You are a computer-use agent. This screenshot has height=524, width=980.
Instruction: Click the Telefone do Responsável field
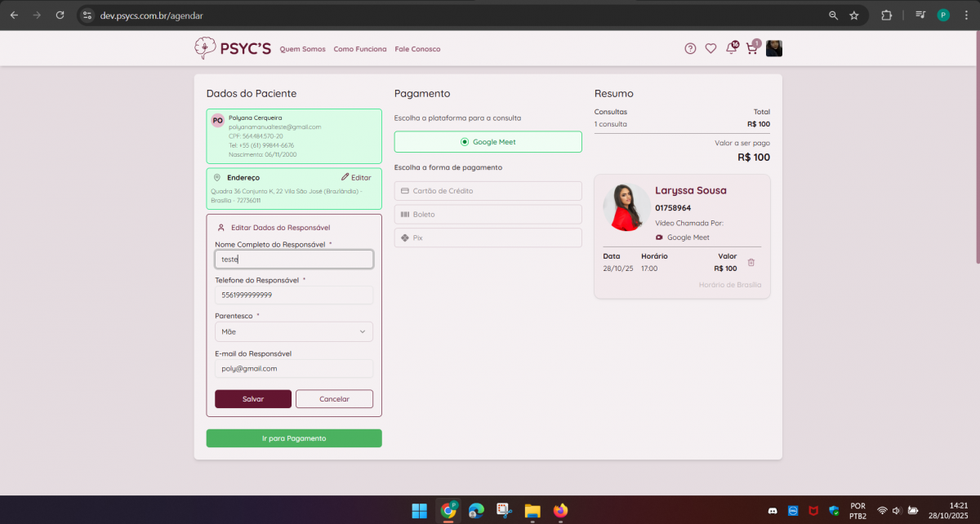pyautogui.click(x=293, y=295)
